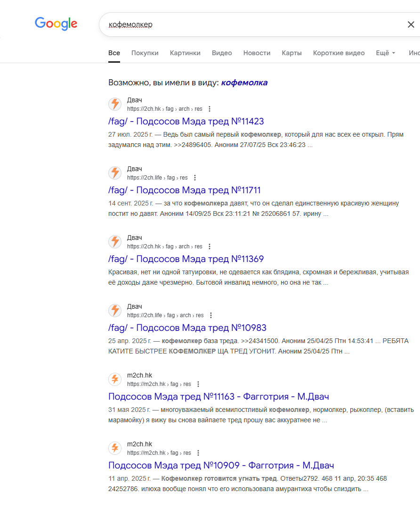
Task: Expand the Ещё dropdown menu
Action: (x=386, y=53)
